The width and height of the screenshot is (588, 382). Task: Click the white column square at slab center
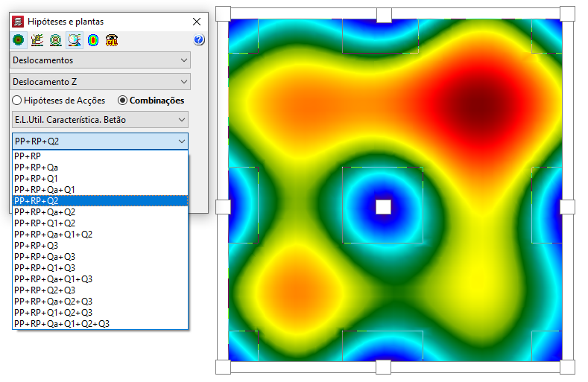click(x=383, y=207)
